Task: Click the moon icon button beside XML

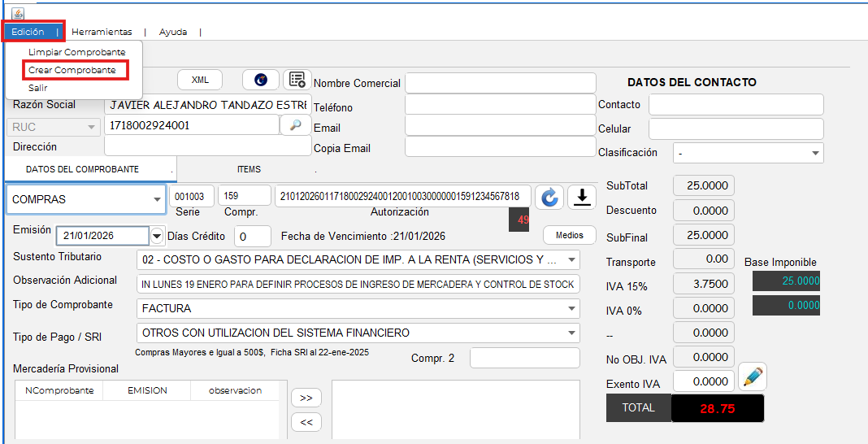Action: click(260, 80)
